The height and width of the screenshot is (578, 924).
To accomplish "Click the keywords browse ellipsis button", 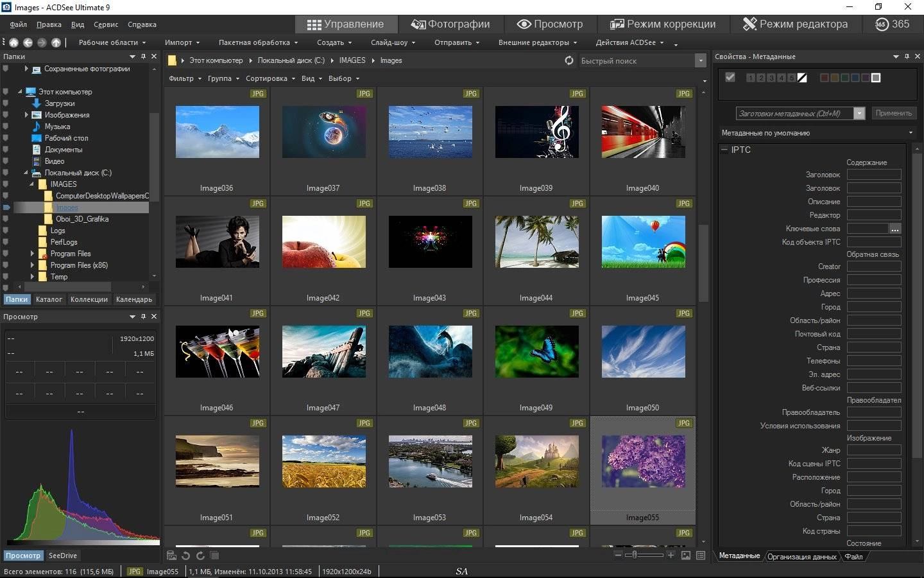I will [895, 229].
